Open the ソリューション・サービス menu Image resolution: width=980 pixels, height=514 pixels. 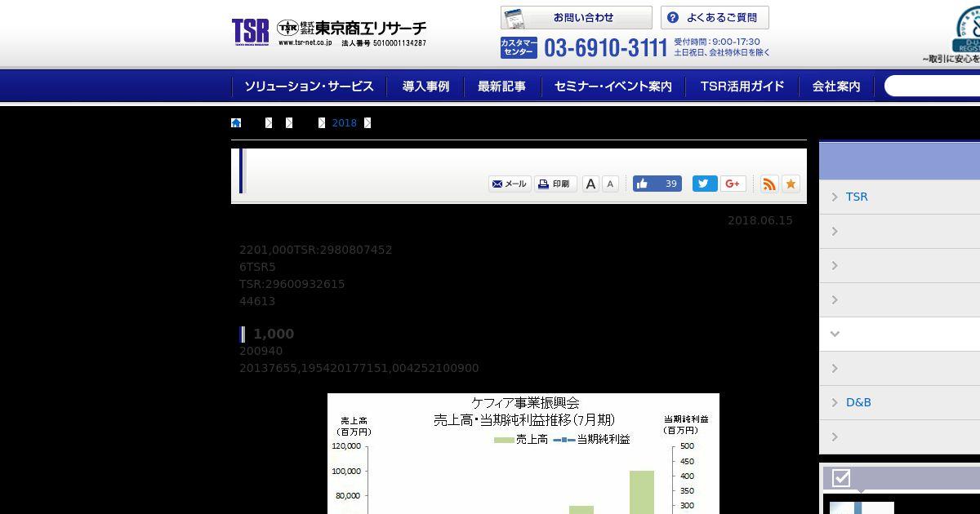click(x=309, y=86)
